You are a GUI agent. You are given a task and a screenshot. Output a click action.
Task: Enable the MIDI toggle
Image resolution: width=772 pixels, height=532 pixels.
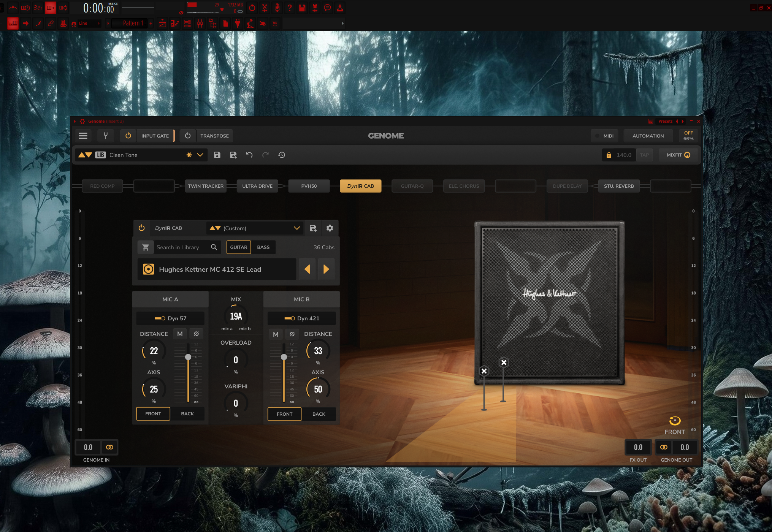[604, 136]
